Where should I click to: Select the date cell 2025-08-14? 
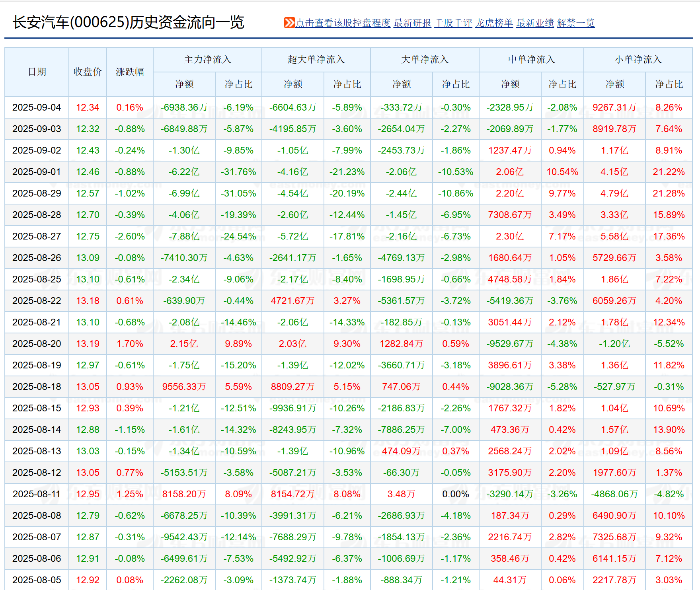click(37, 430)
